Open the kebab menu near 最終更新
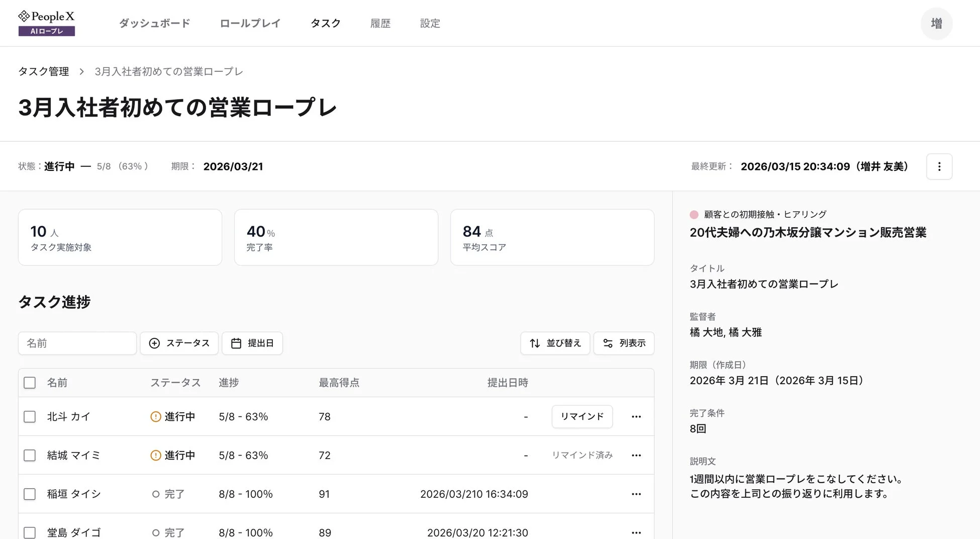This screenshot has height=539, width=980. pyautogui.click(x=939, y=166)
